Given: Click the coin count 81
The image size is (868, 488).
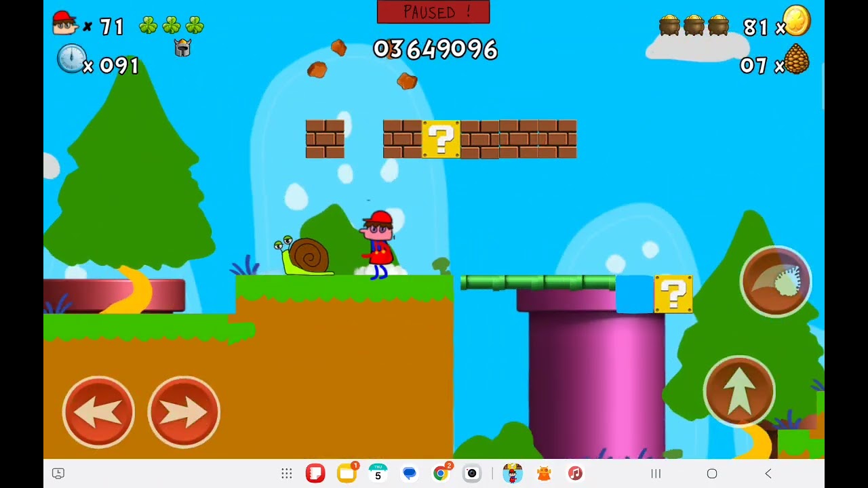Looking at the screenshot, I should pyautogui.click(x=755, y=27).
